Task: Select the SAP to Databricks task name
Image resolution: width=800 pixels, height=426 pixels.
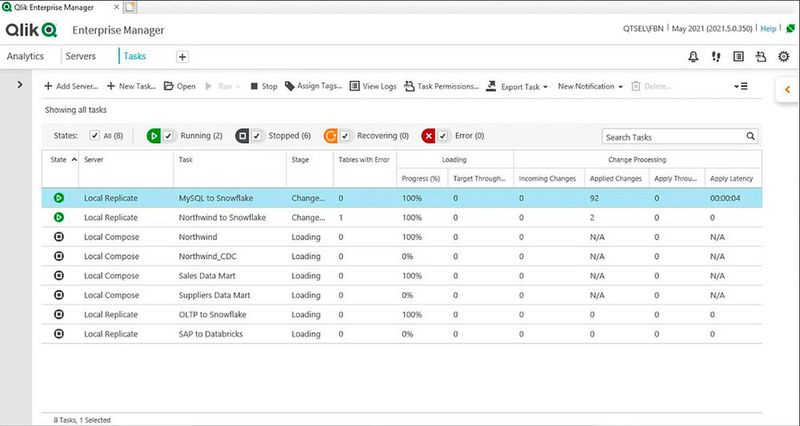Action: point(211,334)
